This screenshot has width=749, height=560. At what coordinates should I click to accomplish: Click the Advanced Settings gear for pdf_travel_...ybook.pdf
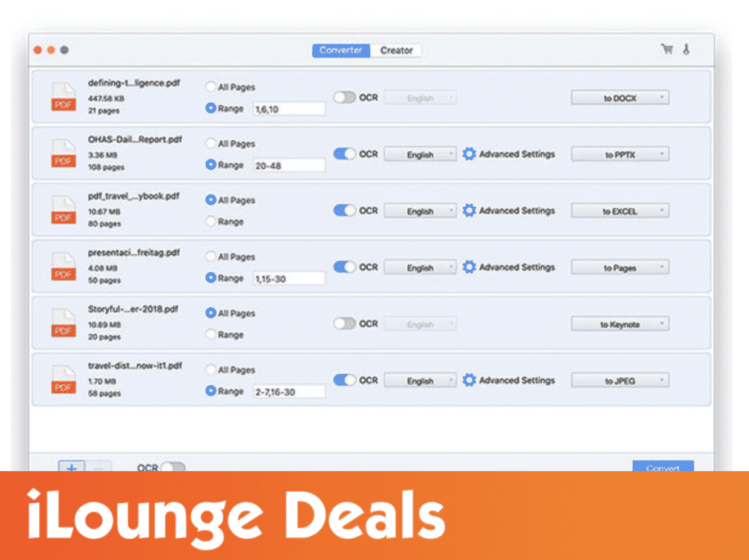[469, 211]
